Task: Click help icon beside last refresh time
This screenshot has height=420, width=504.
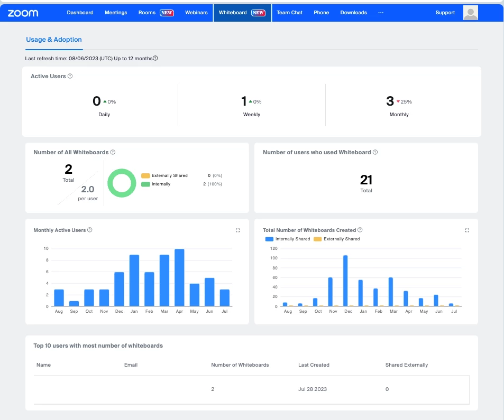Action: coord(155,58)
